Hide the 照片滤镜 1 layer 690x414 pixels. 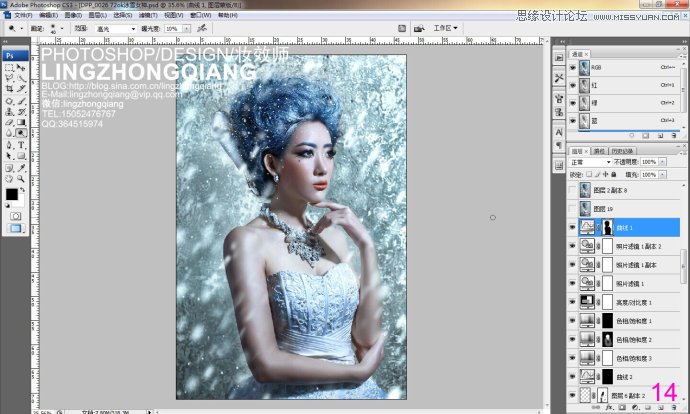573,283
